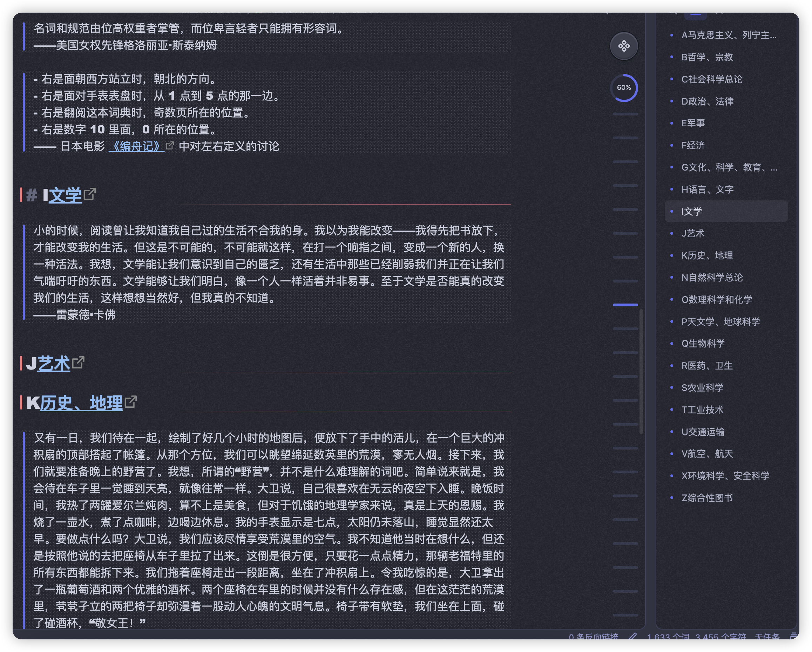The height and width of the screenshot is (652, 812).
Task: Click the red fold marker beside J艺术
Action: pos(21,363)
